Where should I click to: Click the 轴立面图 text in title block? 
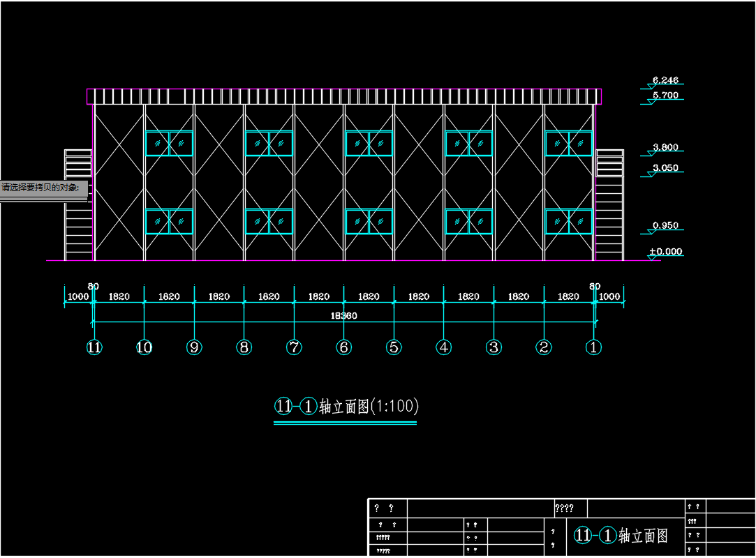click(643, 536)
